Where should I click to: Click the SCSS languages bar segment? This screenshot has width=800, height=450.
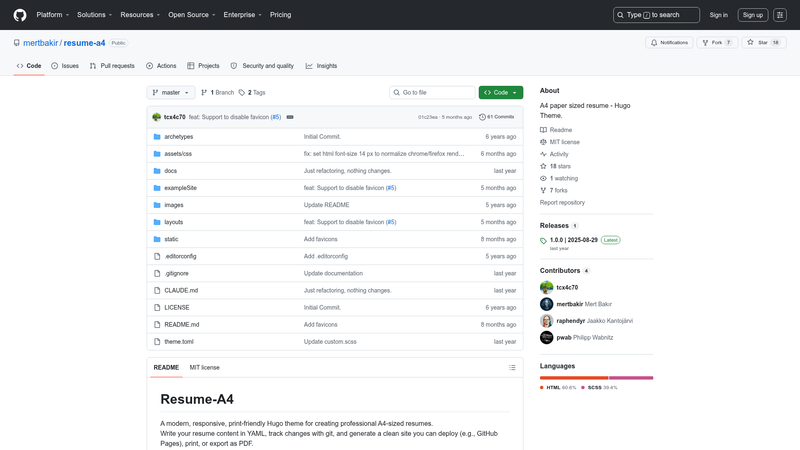click(631, 378)
